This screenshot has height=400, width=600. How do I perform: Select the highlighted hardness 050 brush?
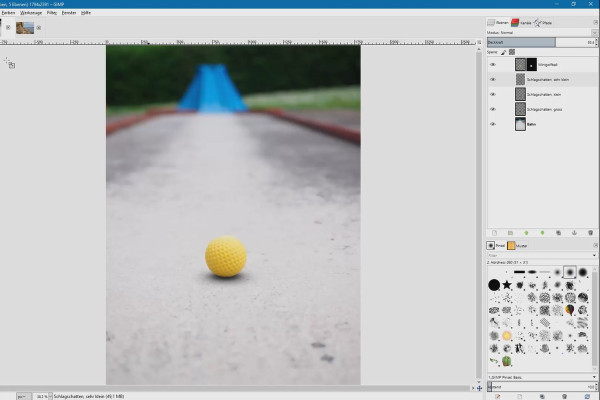pos(570,272)
